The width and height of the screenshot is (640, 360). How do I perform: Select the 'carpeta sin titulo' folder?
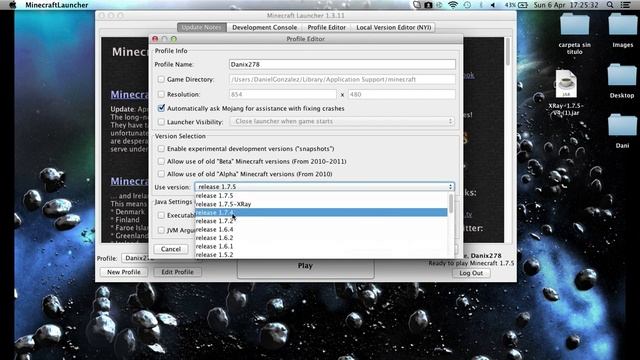tap(574, 34)
